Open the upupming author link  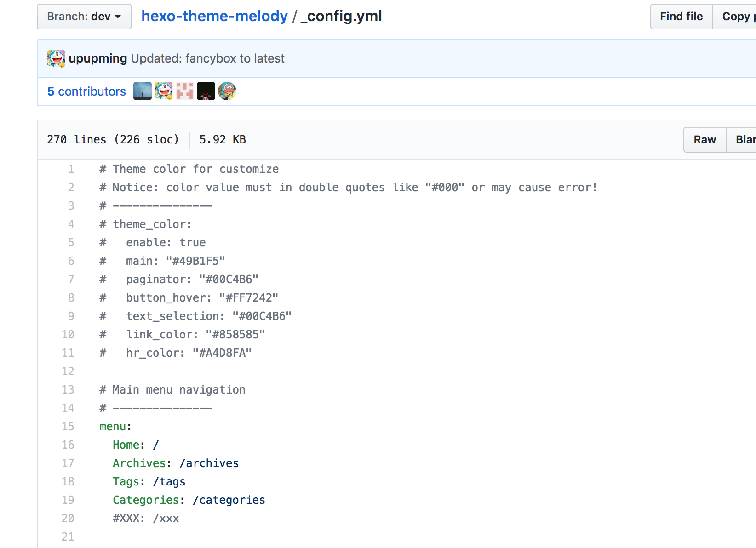click(x=97, y=58)
